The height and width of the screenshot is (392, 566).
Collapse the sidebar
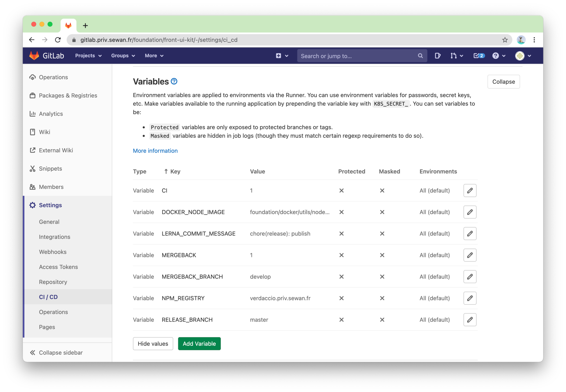click(x=56, y=353)
